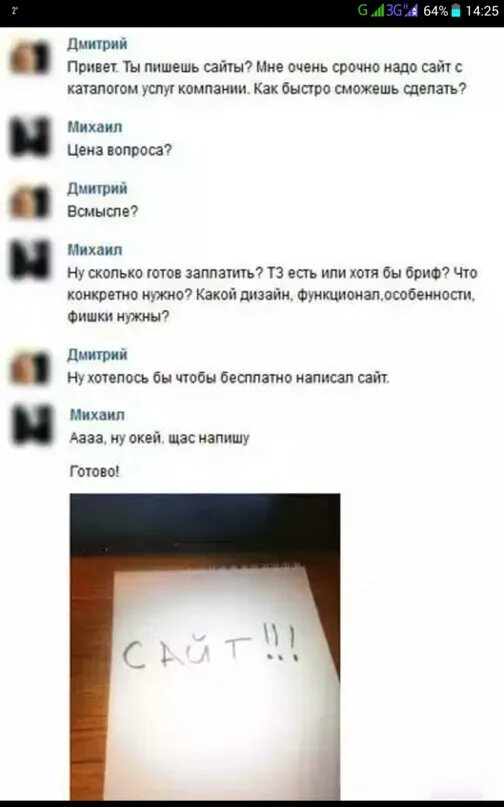Viewport: 504px width, 807px height.
Task: Tap the battery icon in the status bar
Action: [x=456, y=10]
